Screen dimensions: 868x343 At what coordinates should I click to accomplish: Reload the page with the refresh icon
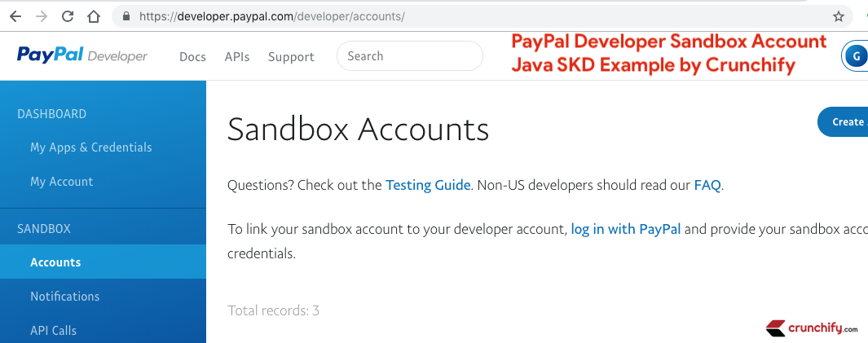(x=68, y=16)
